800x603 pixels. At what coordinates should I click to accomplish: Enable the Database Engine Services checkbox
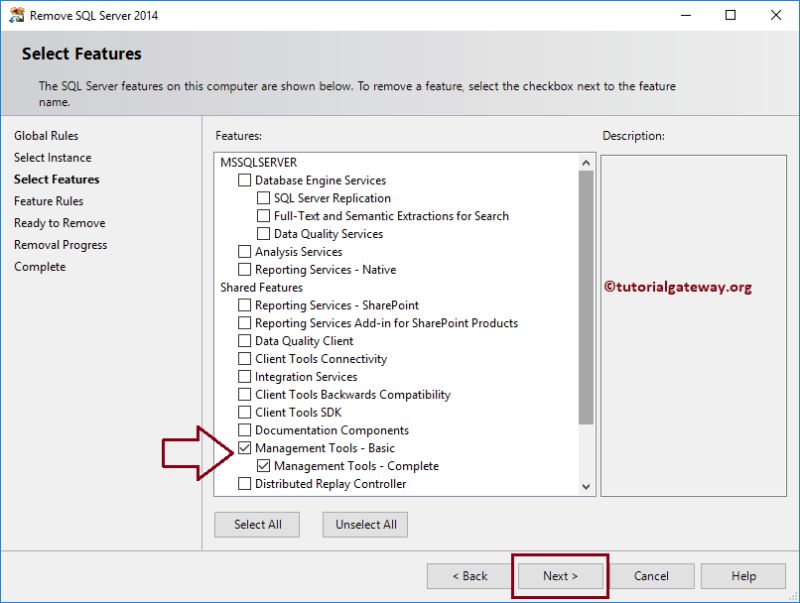click(245, 180)
